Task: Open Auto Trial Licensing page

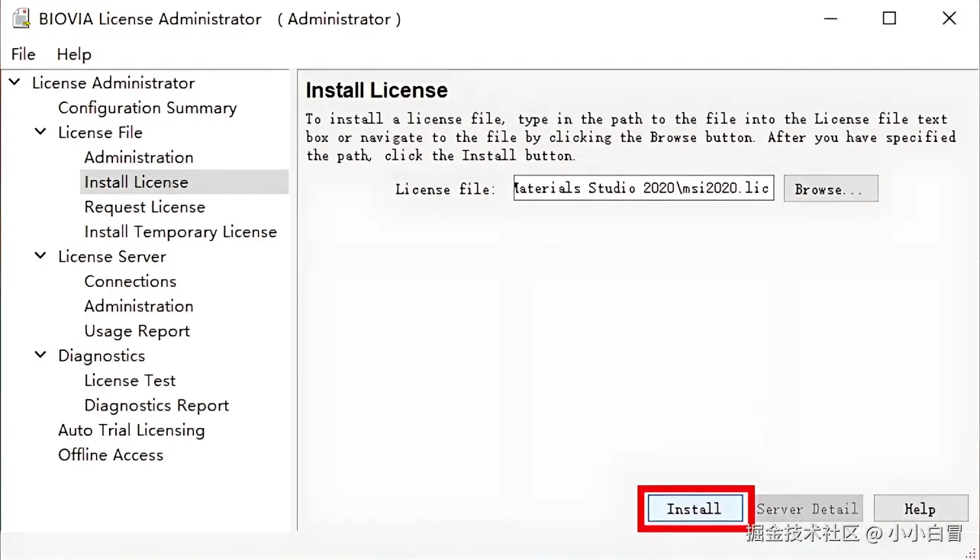Action: tap(131, 430)
